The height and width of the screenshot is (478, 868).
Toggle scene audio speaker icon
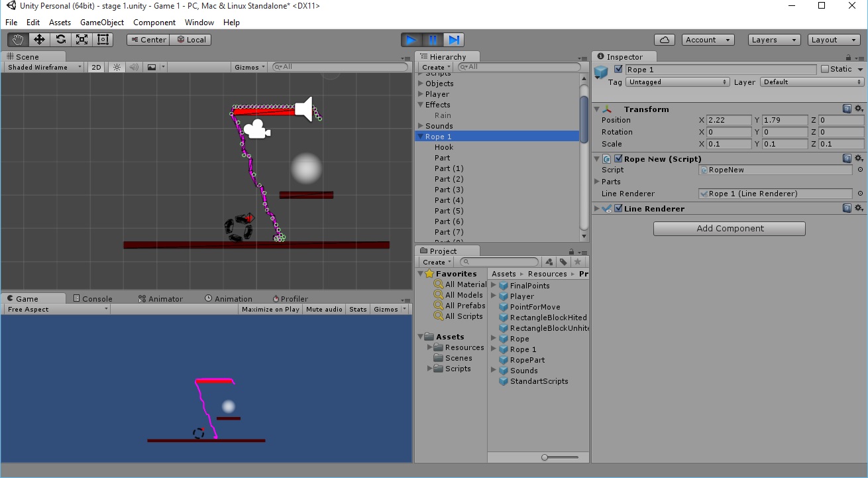[134, 67]
